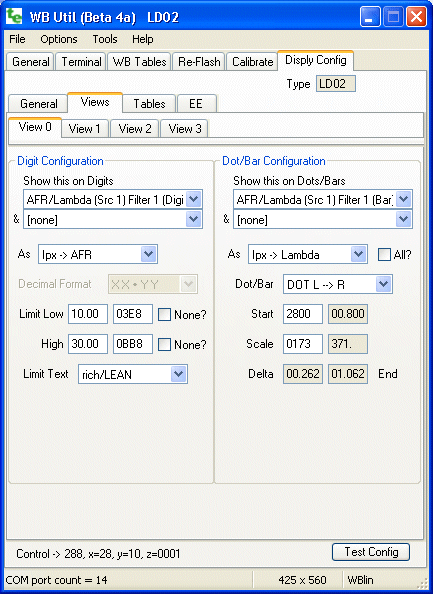Enable the High limit None? checkbox
This screenshot has width=433, height=594.
(164, 344)
